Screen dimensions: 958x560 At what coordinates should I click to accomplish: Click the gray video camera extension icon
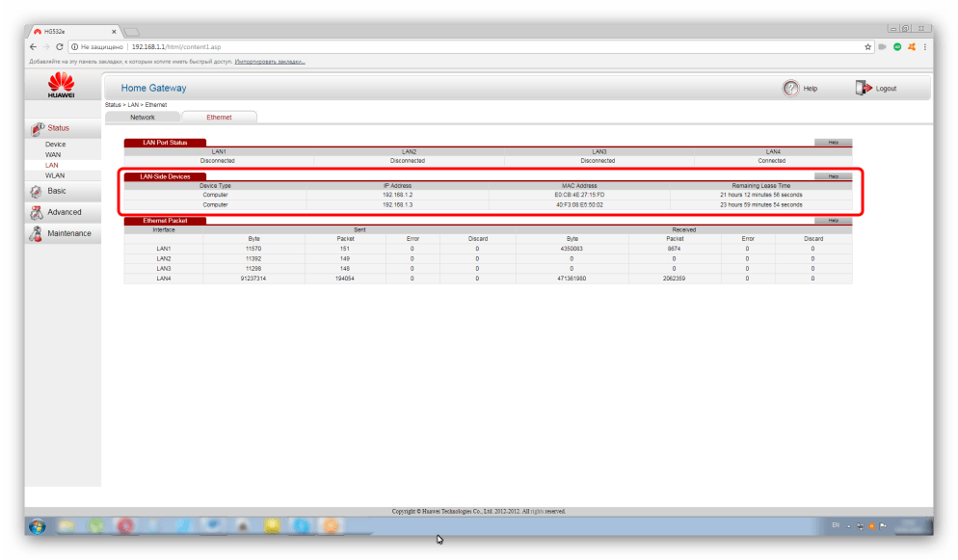(x=882, y=46)
